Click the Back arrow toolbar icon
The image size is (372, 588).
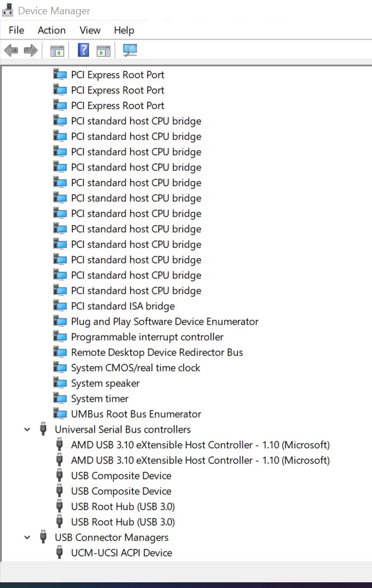tap(11, 50)
